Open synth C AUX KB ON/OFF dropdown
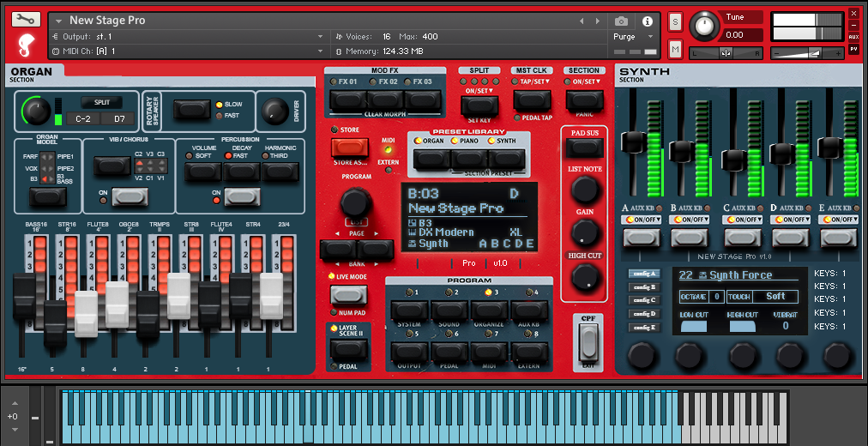 pos(743,220)
